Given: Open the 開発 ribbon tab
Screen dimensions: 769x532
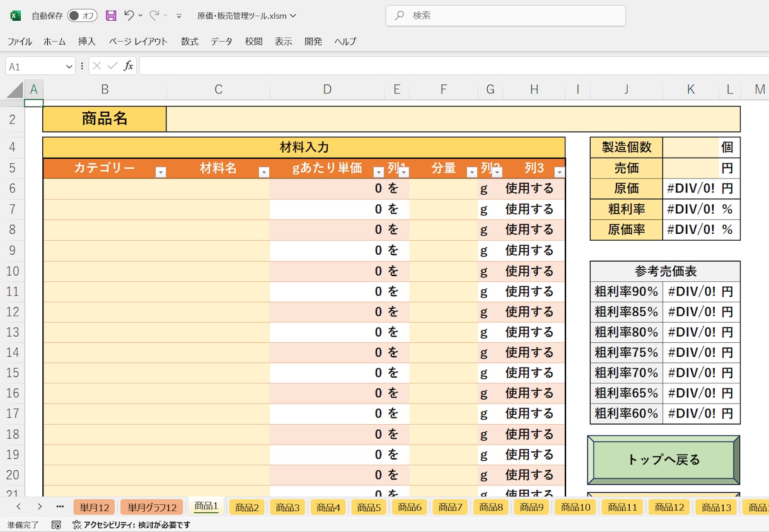Looking at the screenshot, I should pyautogui.click(x=313, y=42).
